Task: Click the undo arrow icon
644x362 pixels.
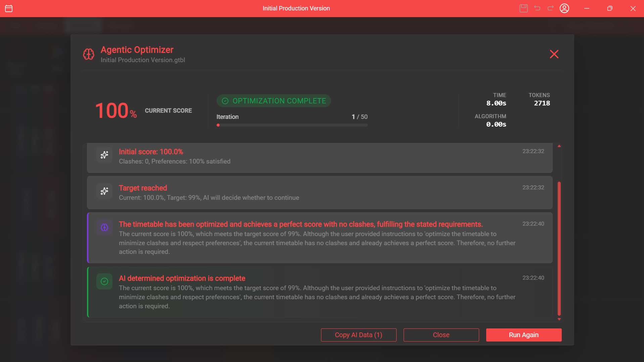Action: 537,8
